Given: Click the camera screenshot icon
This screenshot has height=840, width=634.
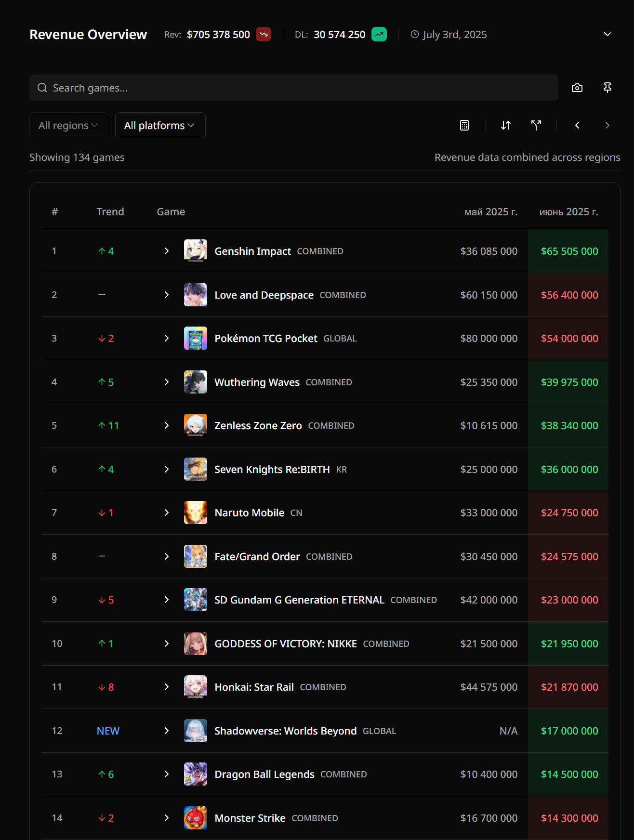Looking at the screenshot, I should 577,88.
